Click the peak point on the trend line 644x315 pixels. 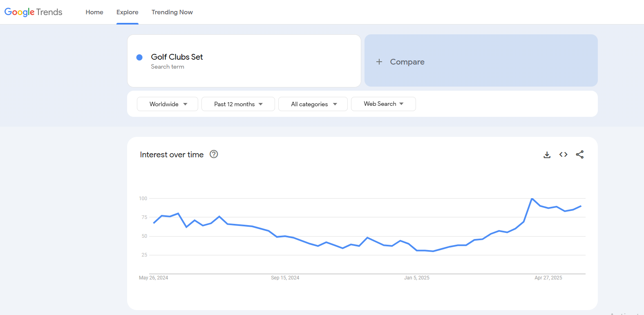click(x=532, y=199)
